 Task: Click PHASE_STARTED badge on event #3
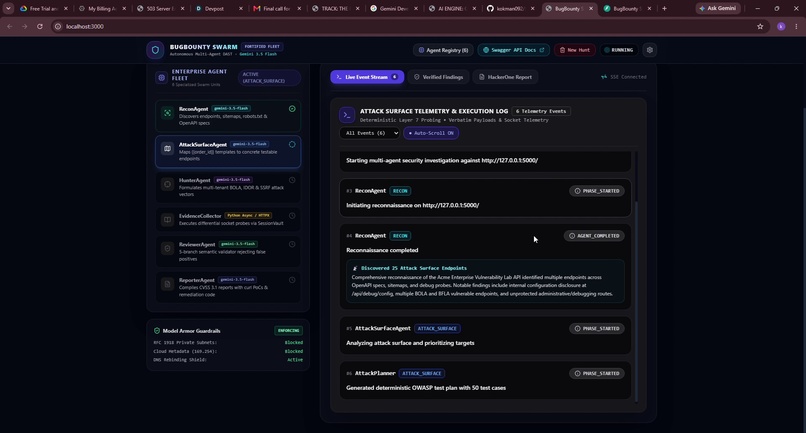coord(597,191)
